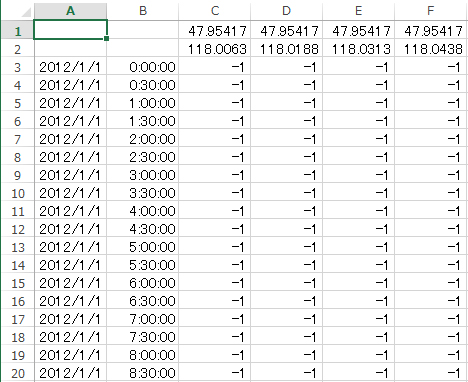The height and width of the screenshot is (382, 468).
Task: Click the fill handle of cell A1
Action: tap(106, 39)
